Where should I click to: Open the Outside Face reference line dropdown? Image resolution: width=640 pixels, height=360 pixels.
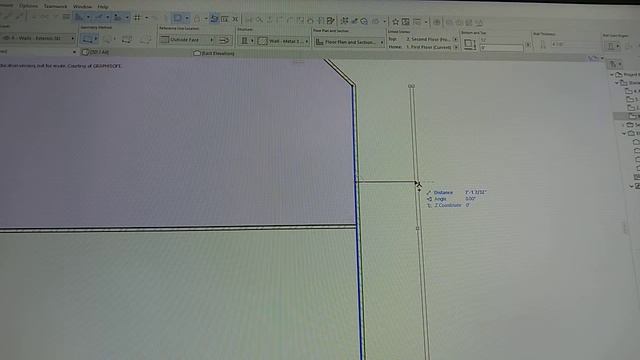click(x=187, y=40)
